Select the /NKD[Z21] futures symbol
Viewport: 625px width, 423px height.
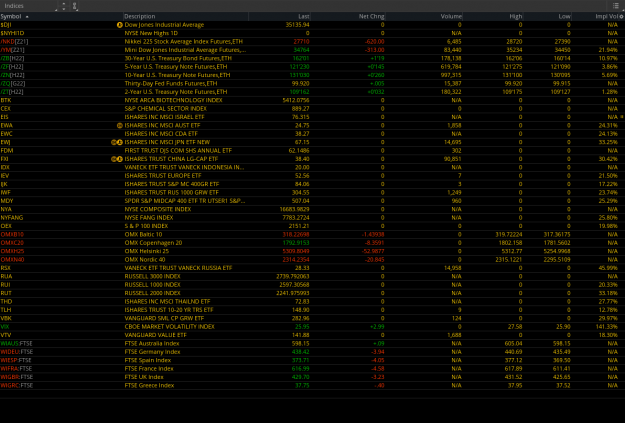tap(14, 41)
